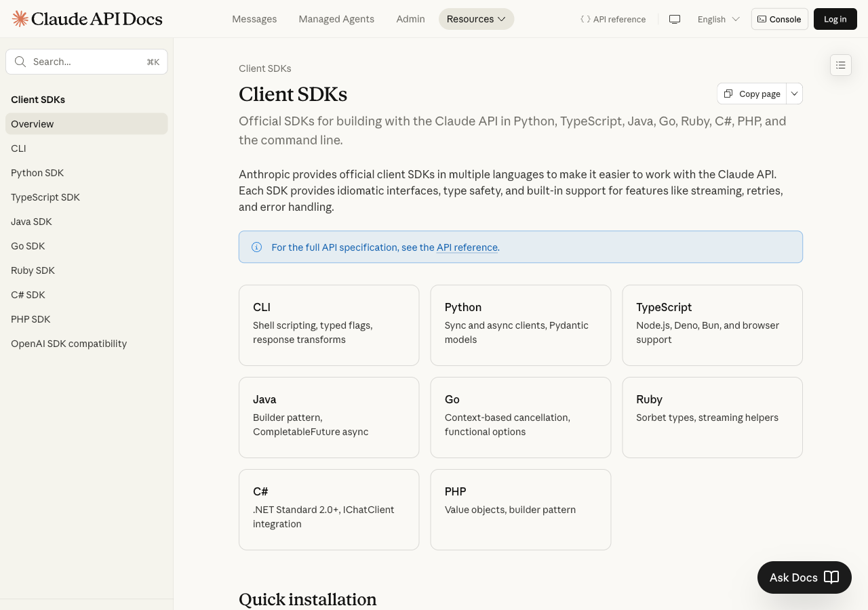Open the Ask Docs assistant
Viewport: 868px width, 610px height.
tap(804, 577)
